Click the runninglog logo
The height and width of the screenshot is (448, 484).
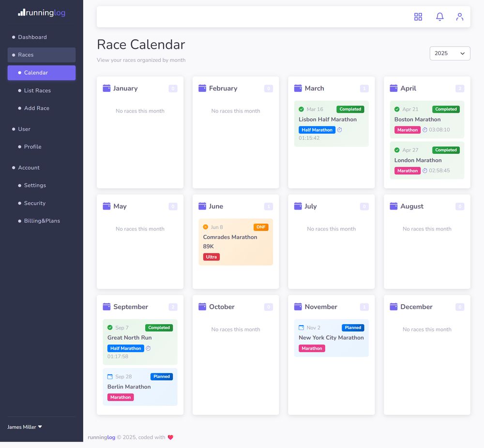(42, 13)
